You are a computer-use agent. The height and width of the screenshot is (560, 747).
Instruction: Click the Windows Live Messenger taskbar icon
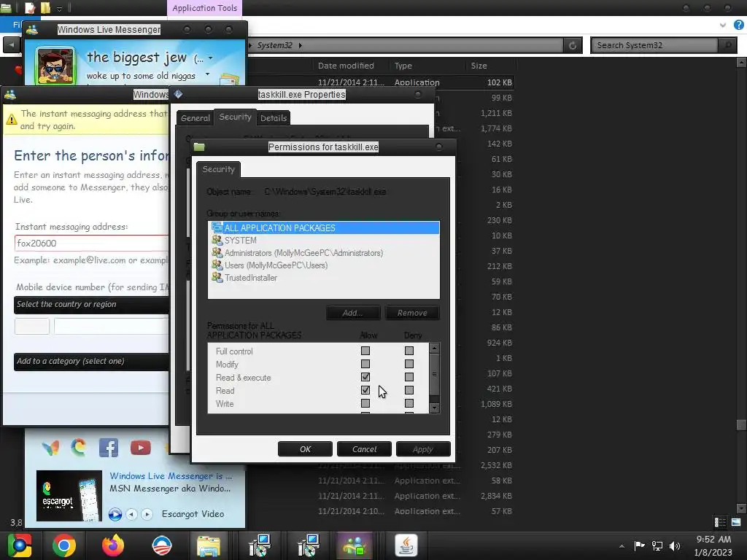(355, 545)
